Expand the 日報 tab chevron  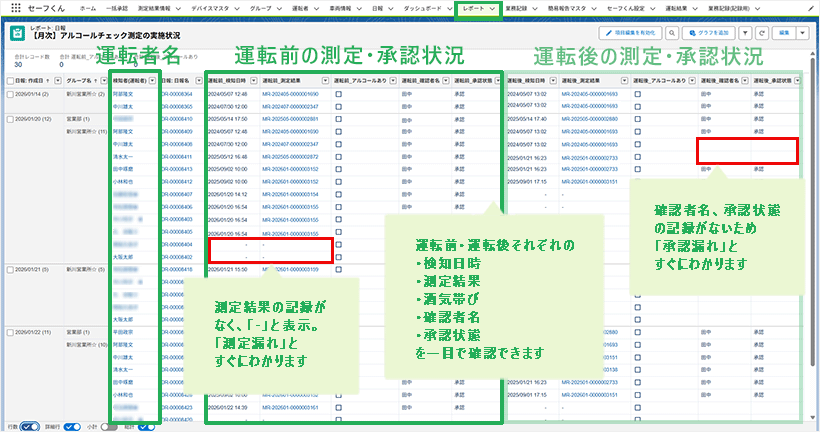pos(390,8)
